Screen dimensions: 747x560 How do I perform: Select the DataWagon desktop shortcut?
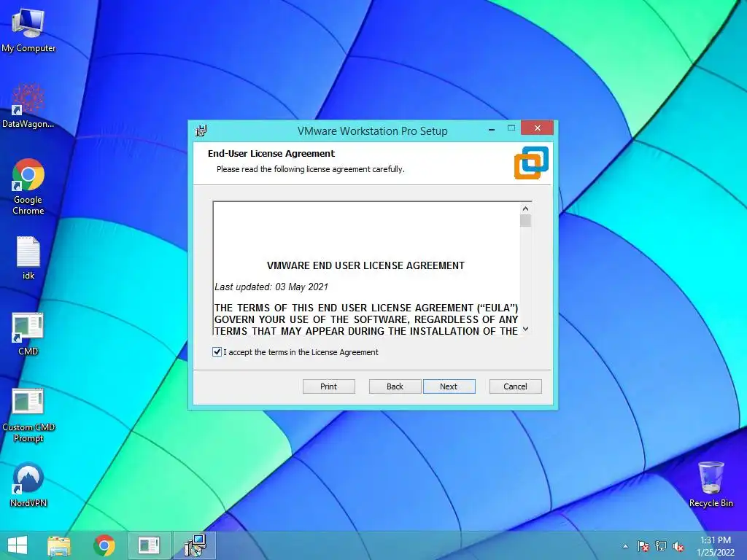(28, 106)
